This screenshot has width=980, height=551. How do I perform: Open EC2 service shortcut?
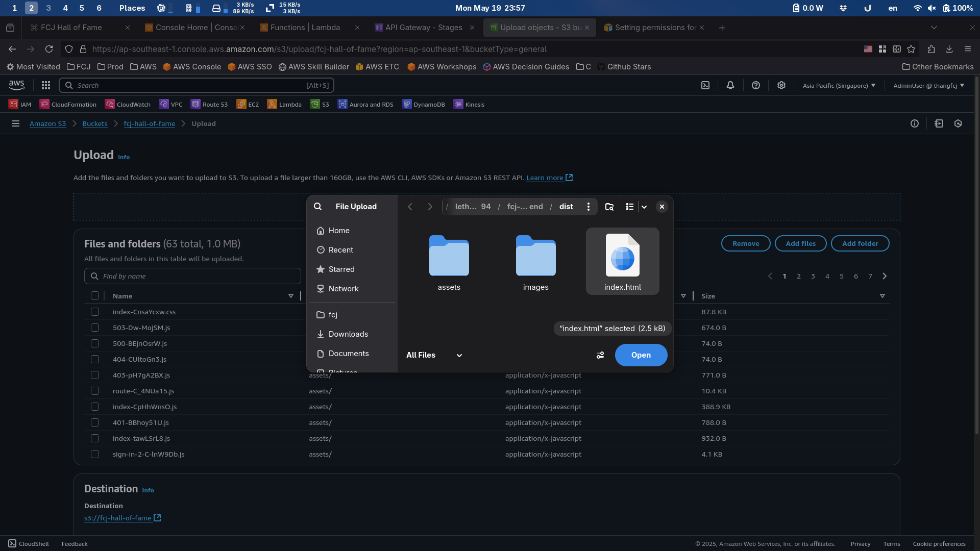pyautogui.click(x=248, y=104)
